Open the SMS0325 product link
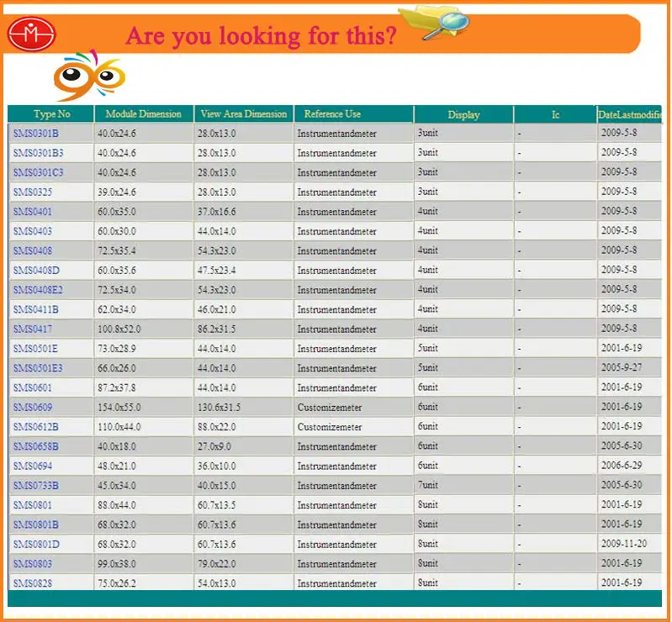The height and width of the screenshot is (622, 672). pyautogui.click(x=32, y=192)
